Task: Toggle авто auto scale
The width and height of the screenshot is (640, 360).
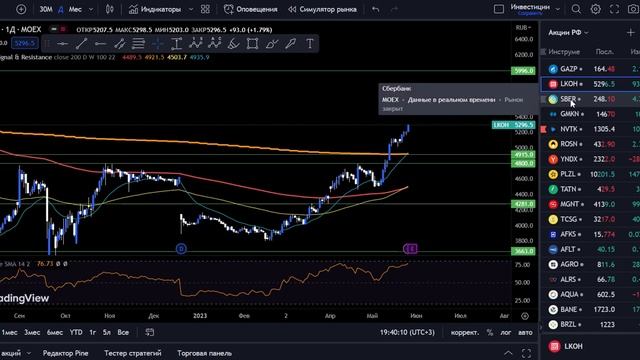Action: tap(525, 332)
